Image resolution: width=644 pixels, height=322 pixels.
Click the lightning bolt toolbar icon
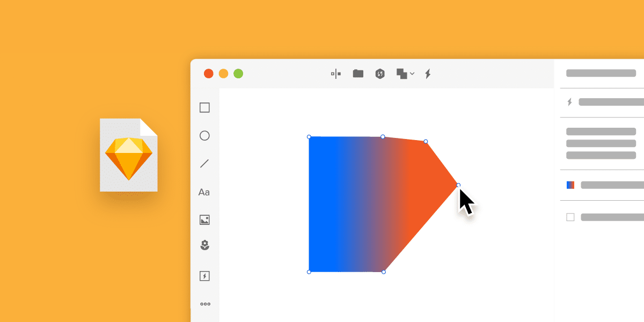(x=428, y=74)
